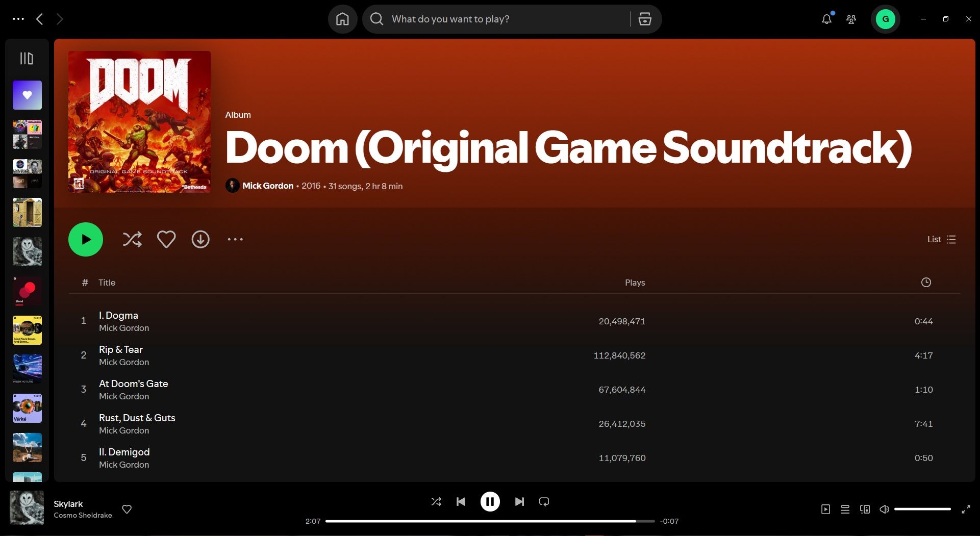Open the playback queue

coord(845,509)
